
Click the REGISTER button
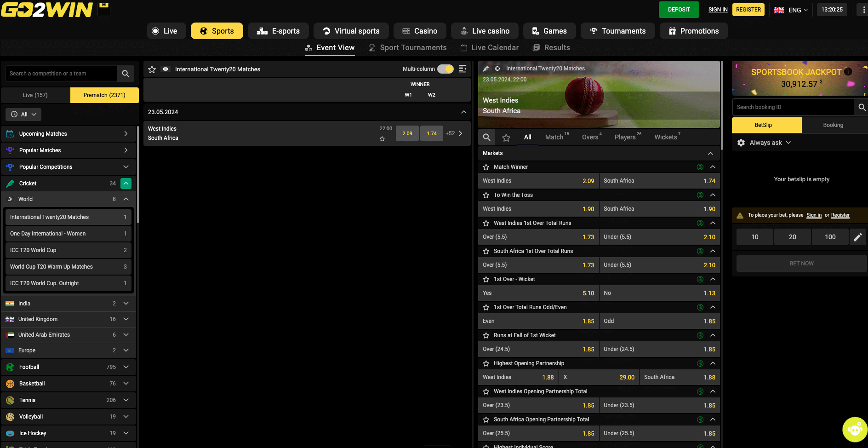[x=748, y=10]
